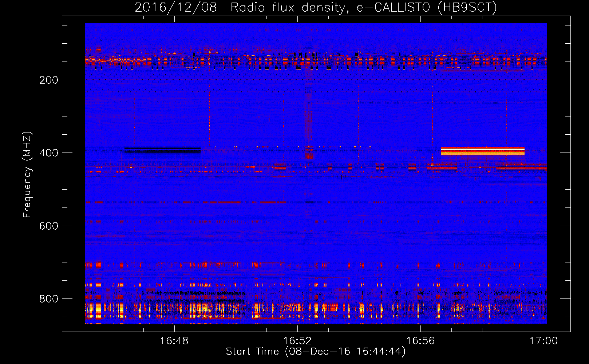Click the '16:56' time tick label
Viewport: 589px width, 364px height.
click(x=420, y=341)
